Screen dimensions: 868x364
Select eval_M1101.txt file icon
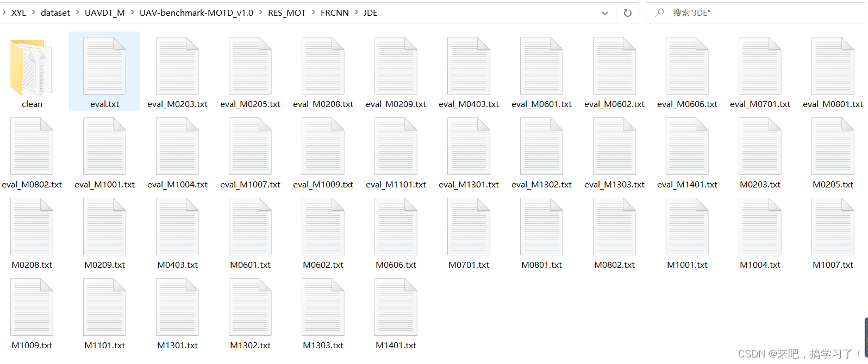pos(396,146)
